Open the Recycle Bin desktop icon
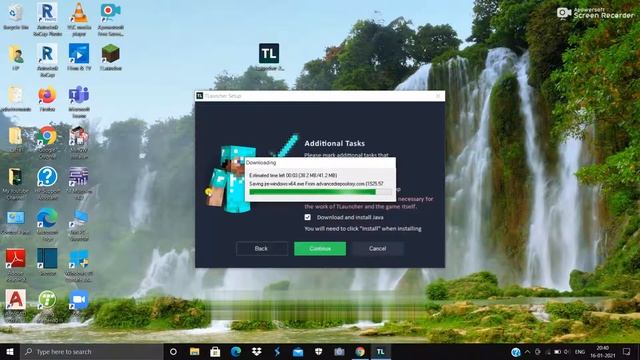This screenshot has height=360, width=640. tap(16, 16)
